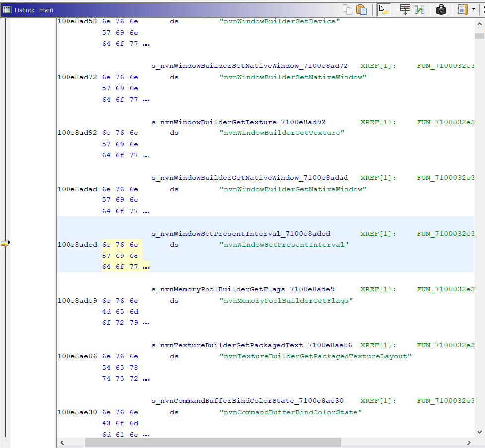Click the scroll down arrow of vertical scrollbar
This screenshot has width=485, height=448.
click(479, 432)
